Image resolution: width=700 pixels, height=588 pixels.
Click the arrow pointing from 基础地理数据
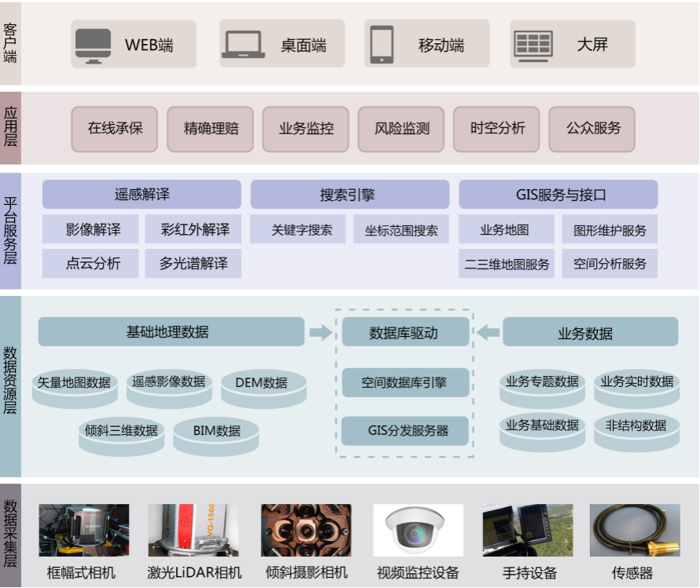click(x=321, y=332)
